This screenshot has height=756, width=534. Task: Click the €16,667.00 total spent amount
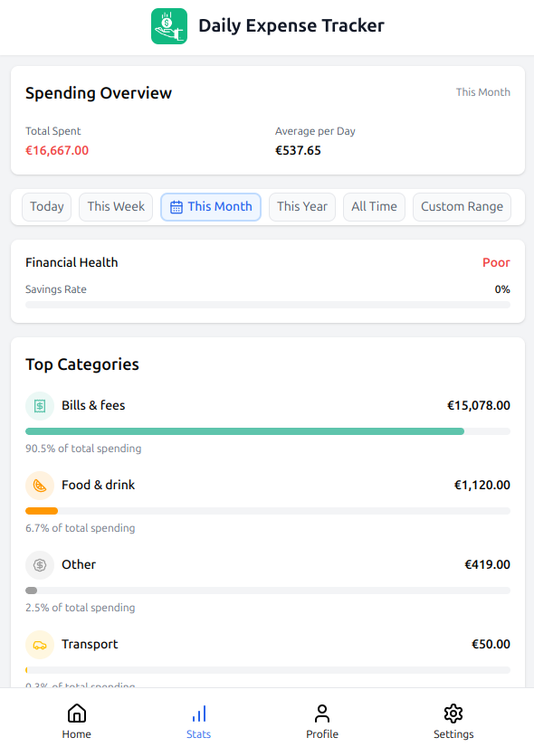click(x=57, y=150)
